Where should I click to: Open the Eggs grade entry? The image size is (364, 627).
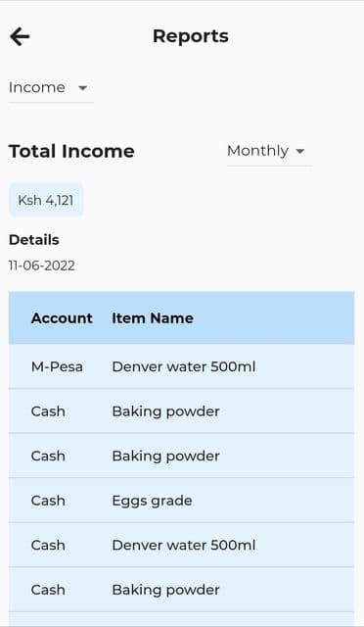[181, 501]
